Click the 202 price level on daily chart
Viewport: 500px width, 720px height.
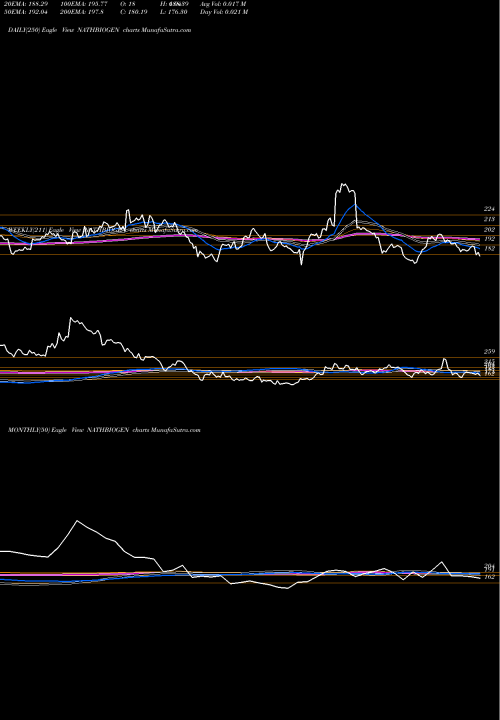(x=489, y=229)
